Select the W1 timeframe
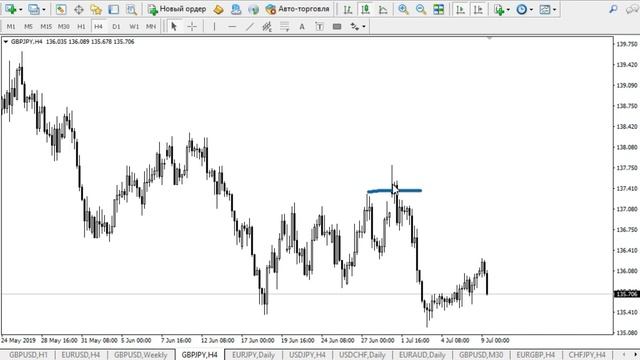 tap(134, 27)
